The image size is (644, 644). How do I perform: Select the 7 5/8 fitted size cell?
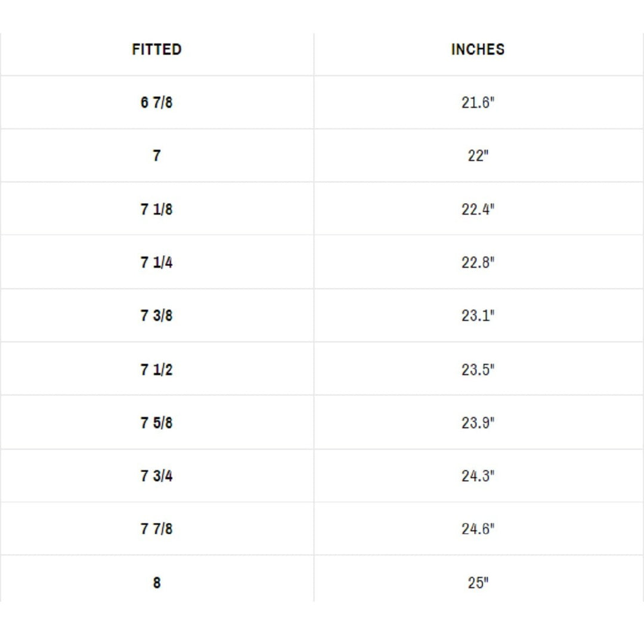[156, 423]
